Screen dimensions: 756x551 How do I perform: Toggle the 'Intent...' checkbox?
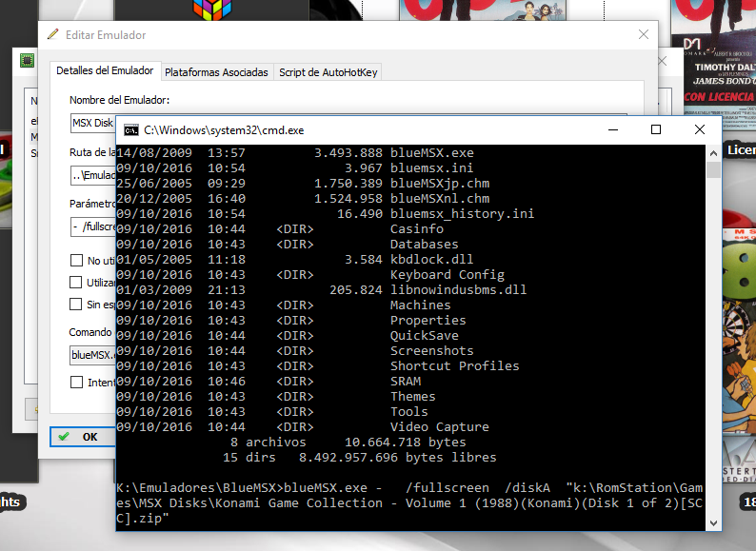pyautogui.click(x=76, y=383)
